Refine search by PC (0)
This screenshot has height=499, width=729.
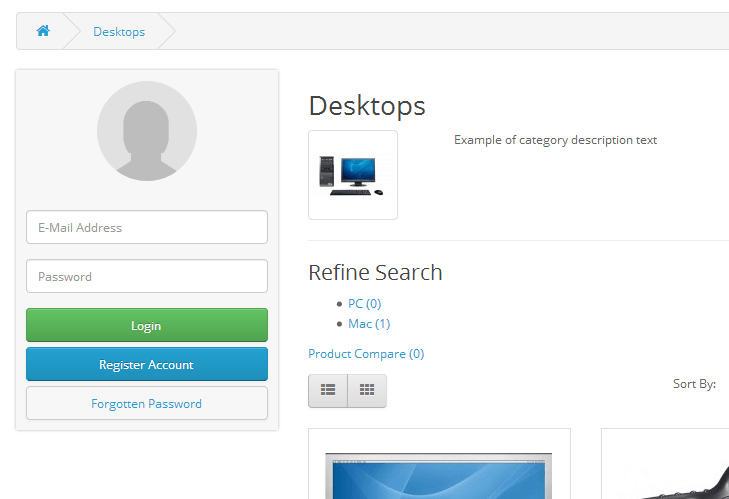pyautogui.click(x=364, y=304)
